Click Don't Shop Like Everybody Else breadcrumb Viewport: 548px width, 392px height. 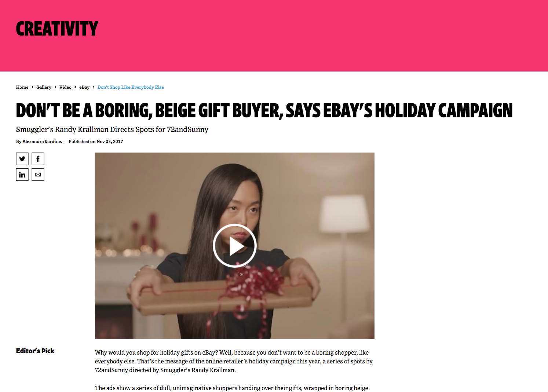point(131,87)
